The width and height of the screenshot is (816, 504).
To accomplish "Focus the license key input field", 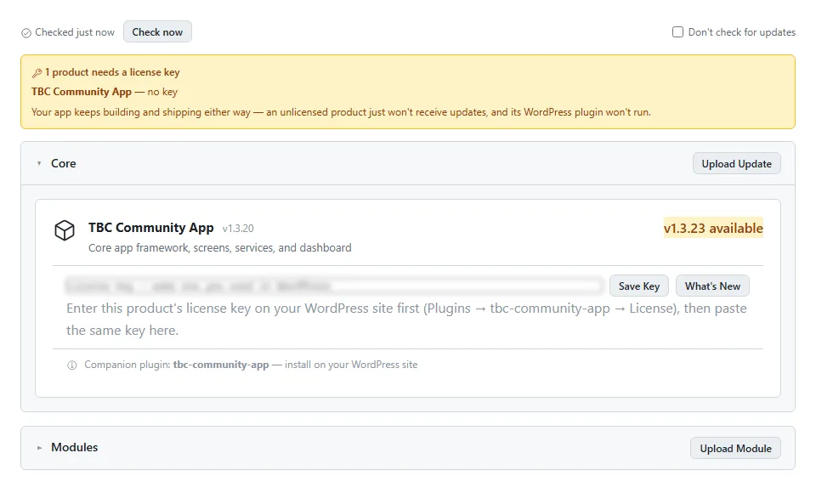I will click(x=333, y=286).
